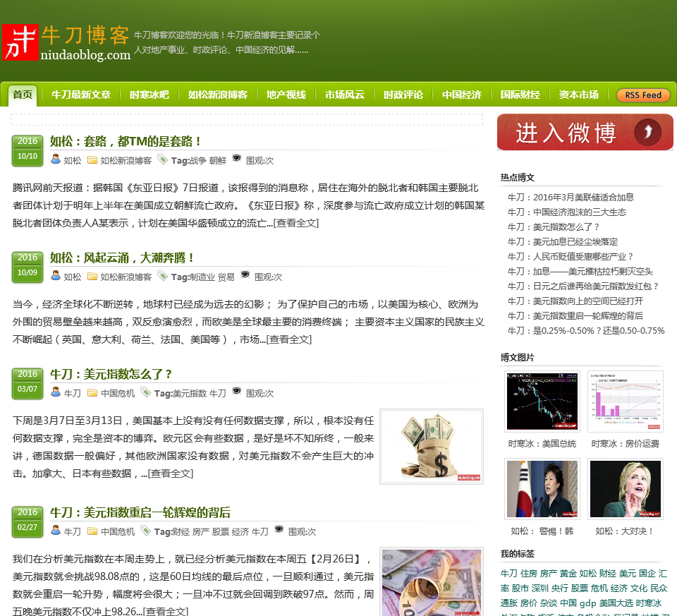Open the 时寒冰吧 menu item
677x616 pixels.
click(x=150, y=95)
